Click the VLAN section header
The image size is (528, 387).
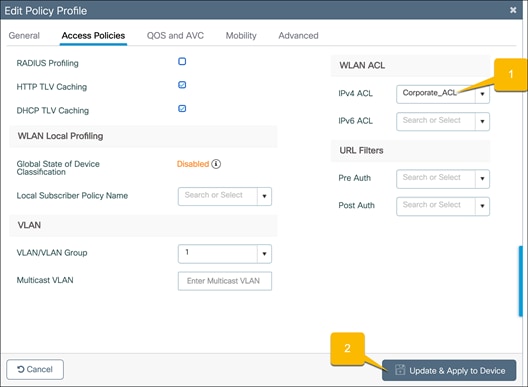[x=143, y=225]
